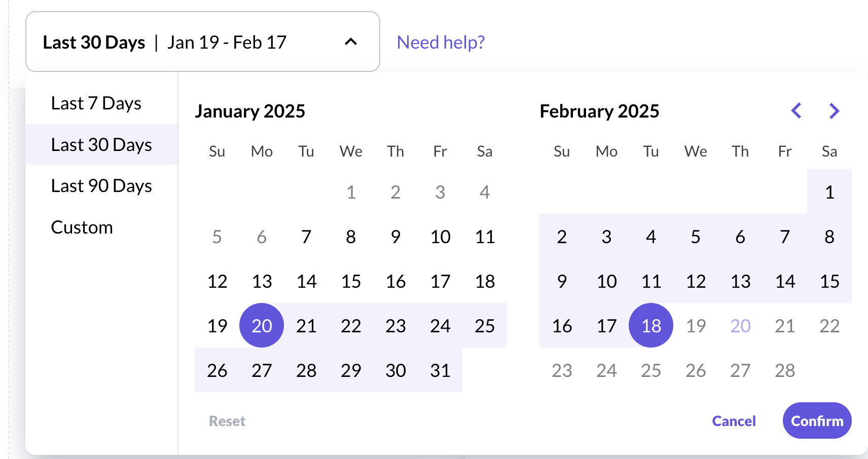
Task: Click Cancel to dismiss the picker
Action: (734, 421)
